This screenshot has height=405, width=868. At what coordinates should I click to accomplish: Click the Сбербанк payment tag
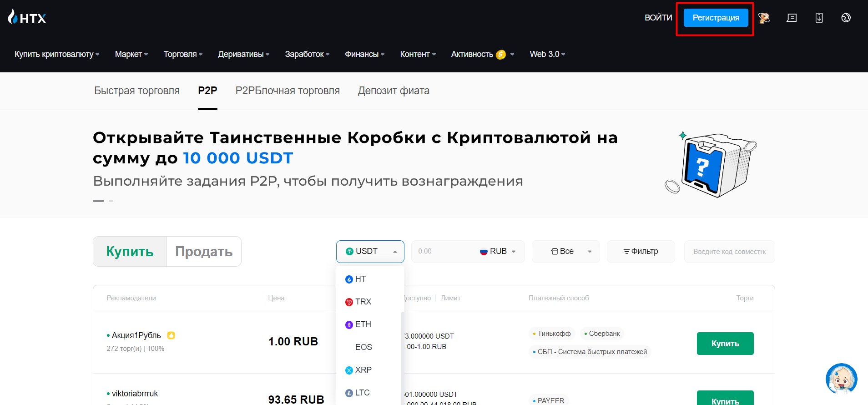[602, 334]
